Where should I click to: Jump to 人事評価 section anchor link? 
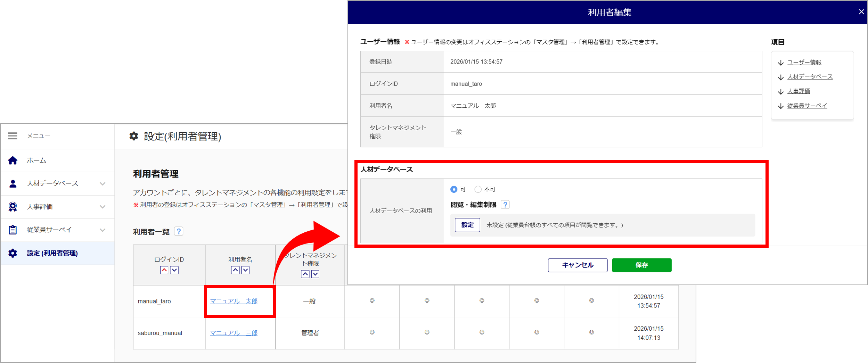pyautogui.click(x=799, y=91)
